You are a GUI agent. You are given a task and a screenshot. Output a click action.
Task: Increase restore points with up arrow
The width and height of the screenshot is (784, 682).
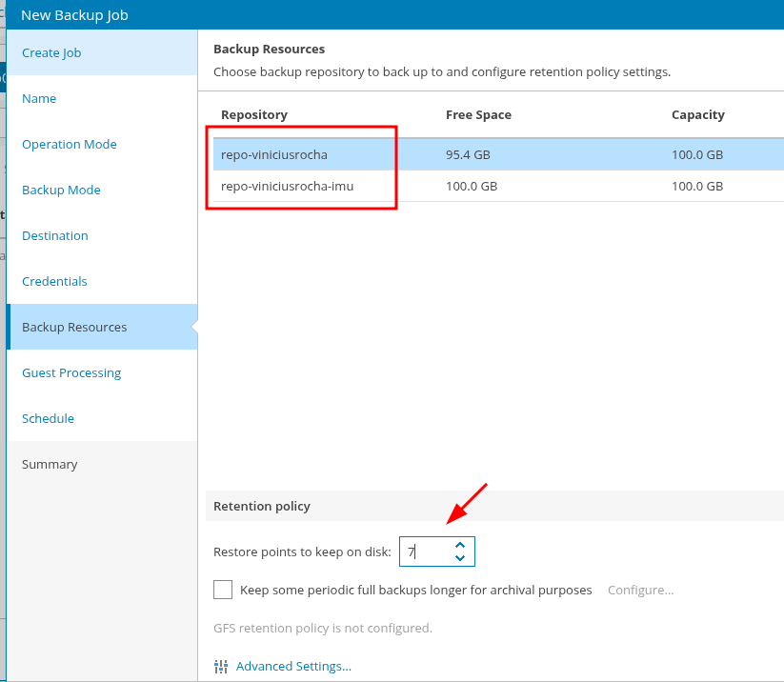(460, 545)
